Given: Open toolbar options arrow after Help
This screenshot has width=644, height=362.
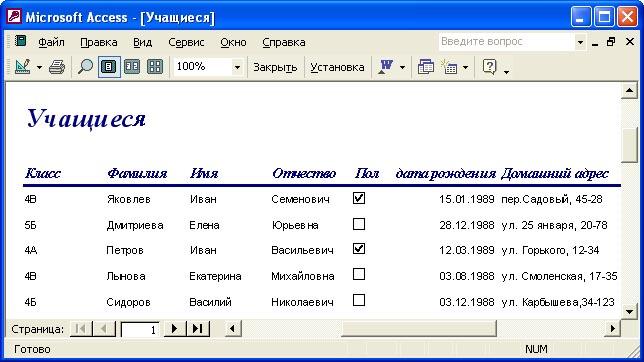Looking at the screenshot, I should click(x=506, y=72).
